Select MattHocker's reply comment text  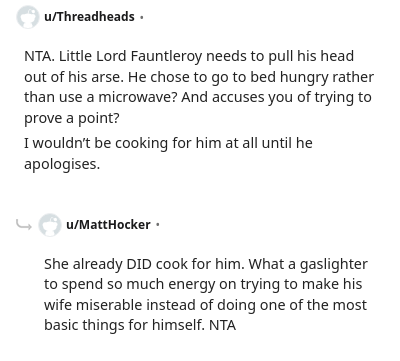tap(206, 295)
